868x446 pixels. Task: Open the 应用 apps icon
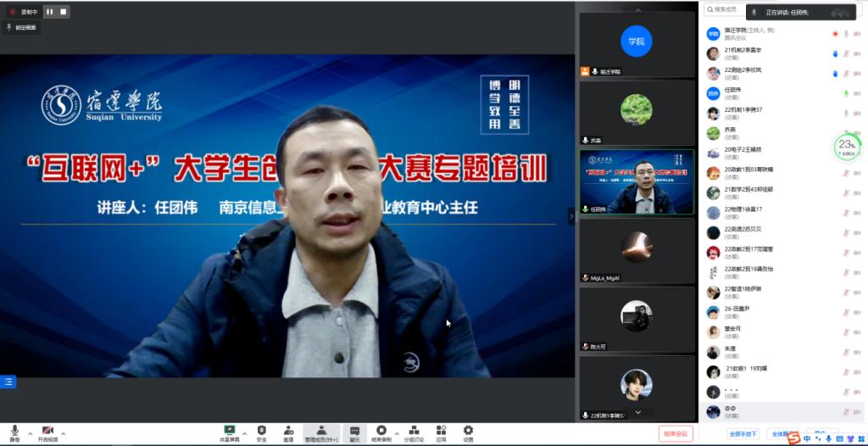pos(441,431)
